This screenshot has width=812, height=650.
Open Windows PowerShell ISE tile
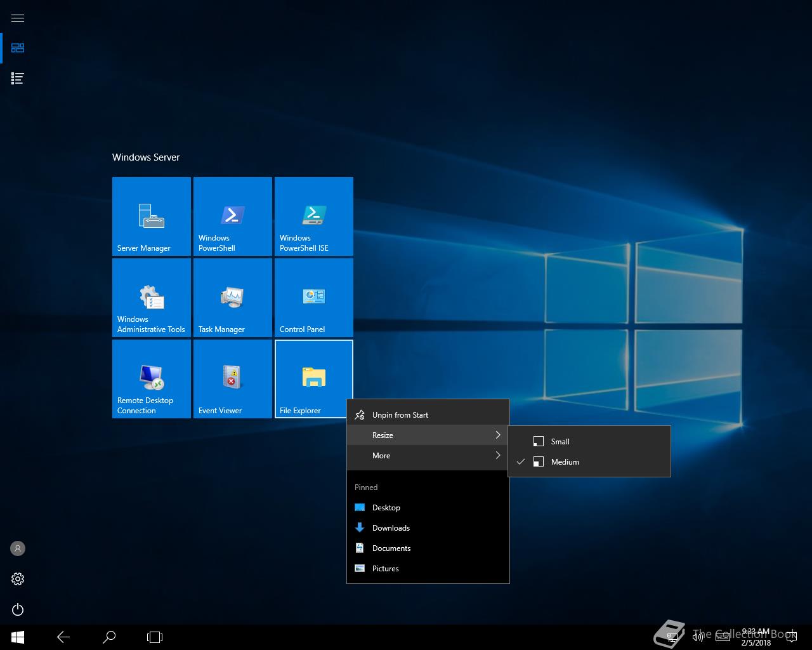tap(314, 216)
